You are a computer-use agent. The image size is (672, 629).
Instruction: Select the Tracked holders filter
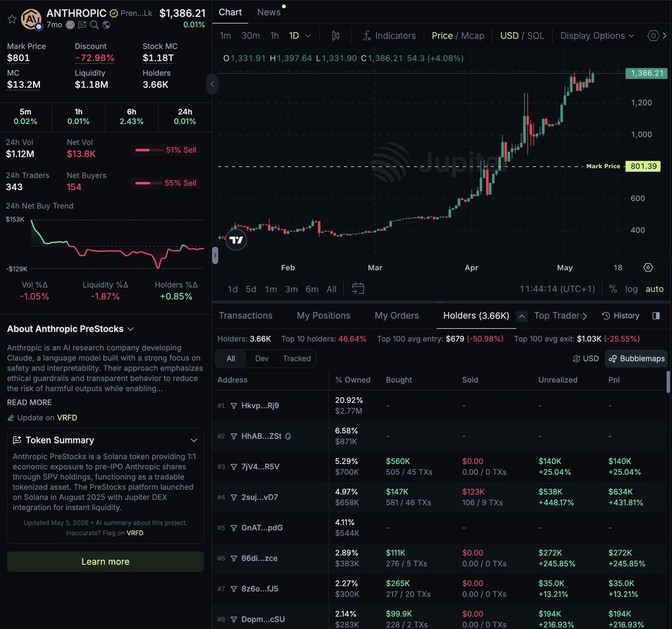(297, 358)
